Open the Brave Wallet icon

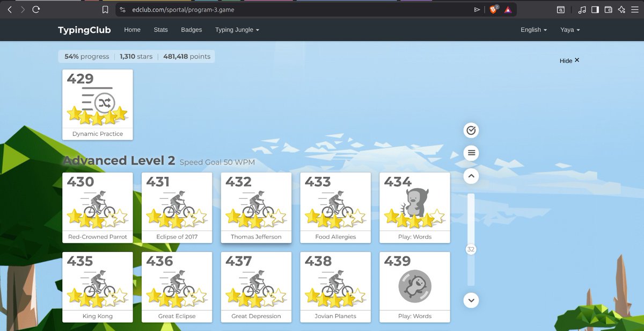[609, 10]
